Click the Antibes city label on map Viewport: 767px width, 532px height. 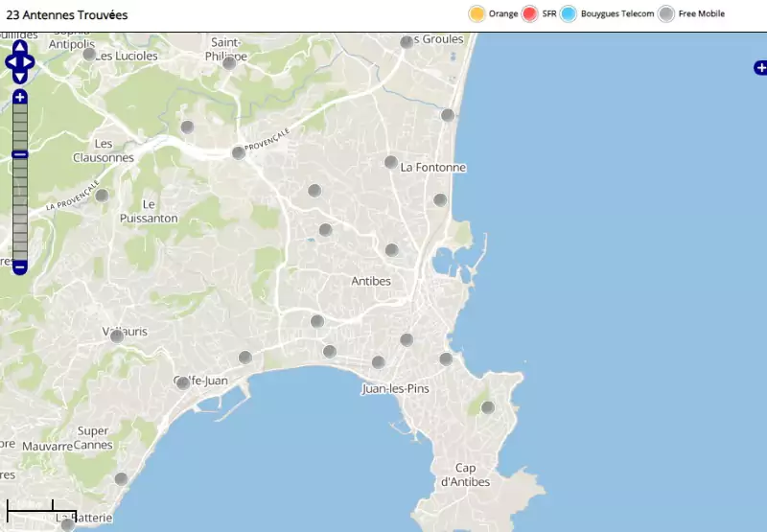point(371,281)
